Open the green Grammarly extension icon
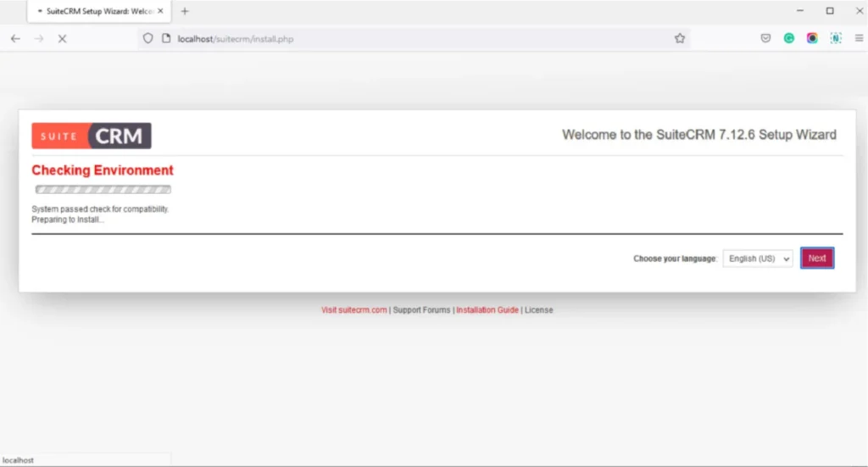 click(x=789, y=38)
